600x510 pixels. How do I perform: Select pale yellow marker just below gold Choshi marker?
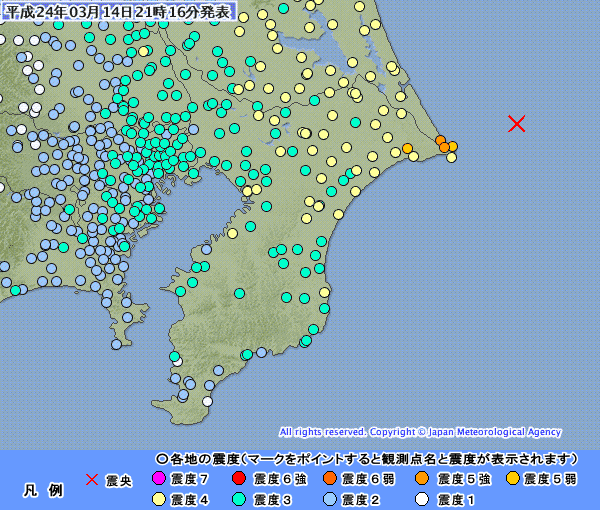(452, 157)
